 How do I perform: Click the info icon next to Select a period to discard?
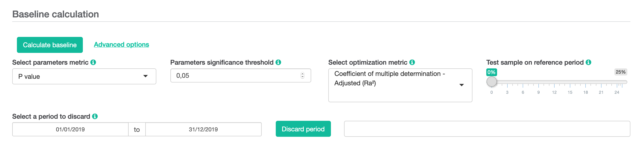point(95,116)
